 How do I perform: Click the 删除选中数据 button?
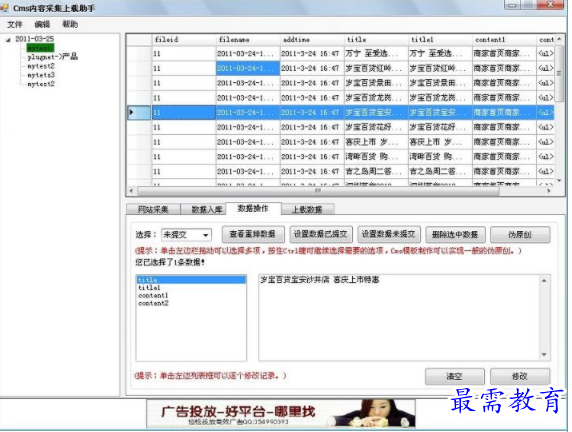click(x=455, y=234)
